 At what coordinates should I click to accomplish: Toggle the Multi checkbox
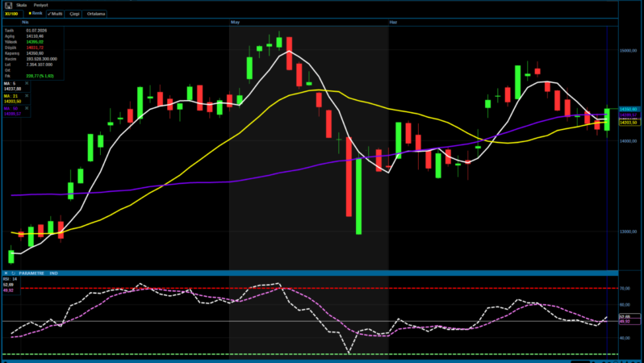pyautogui.click(x=55, y=14)
